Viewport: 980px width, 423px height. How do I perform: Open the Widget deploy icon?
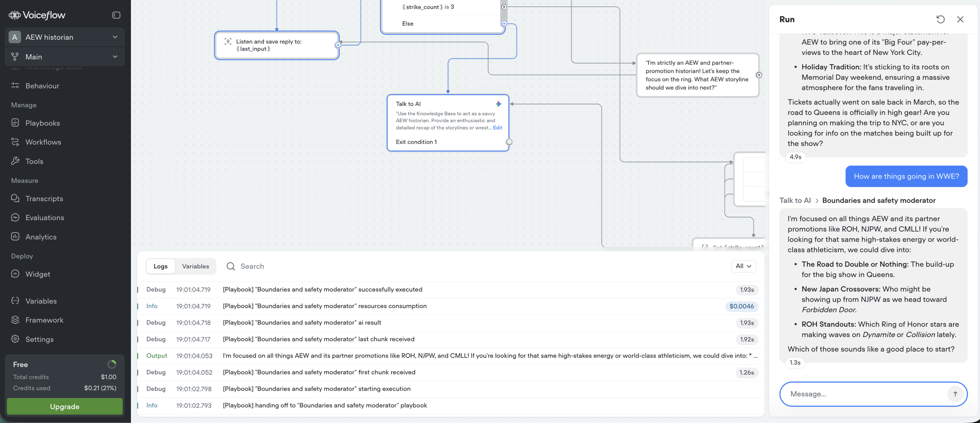tap(15, 274)
